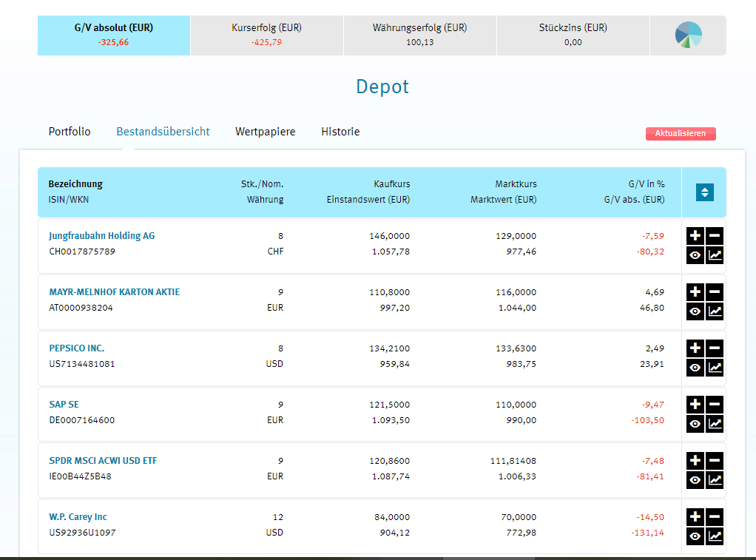Click the Depot page heading
Image resolution: width=756 pixels, height=560 pixels.
click(382, 87)
